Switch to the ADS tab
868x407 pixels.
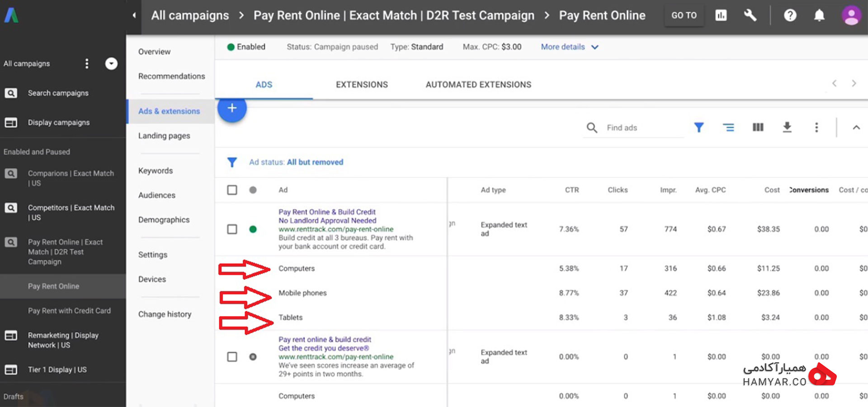[x=264, y=85]
